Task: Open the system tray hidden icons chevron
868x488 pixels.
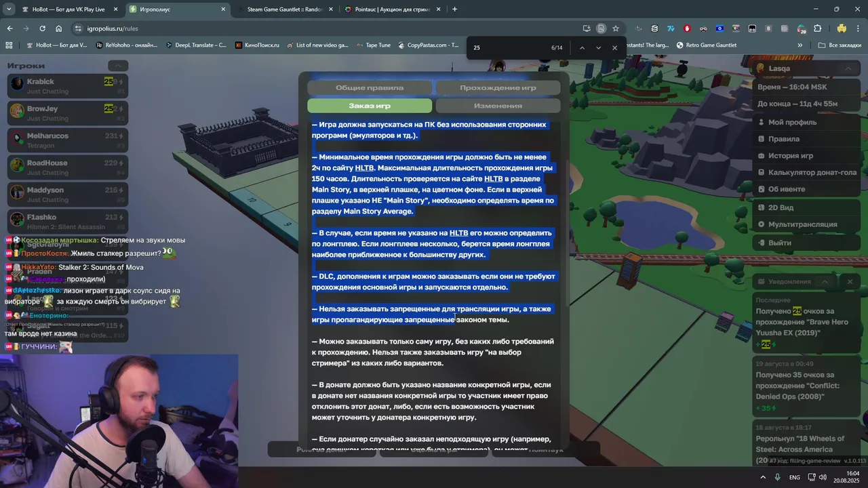Action: pos(763,477)
